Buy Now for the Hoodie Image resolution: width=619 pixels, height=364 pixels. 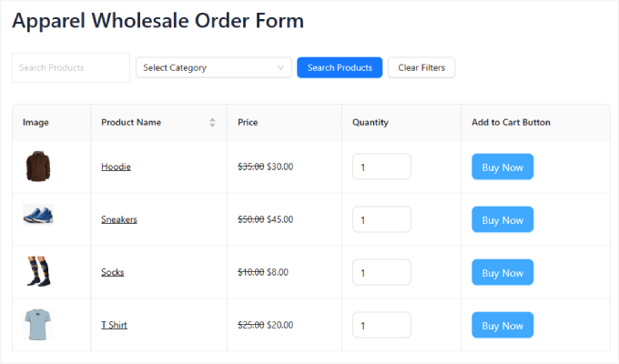pyautogui.click(x=502, y=167)
